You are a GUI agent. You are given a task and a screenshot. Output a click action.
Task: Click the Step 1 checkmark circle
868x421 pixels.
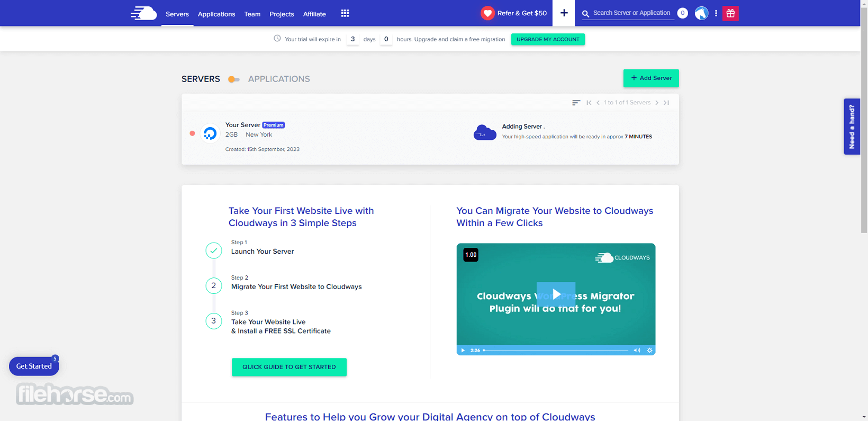pos(214,250)
